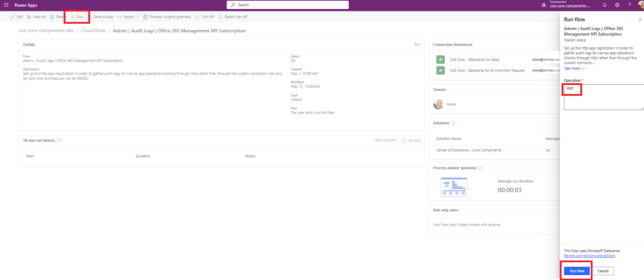Image resolution: width=644 pixels, height=280 pixels.
Task: Click the Power Apps title in header
Action: (x=26, y=5)
